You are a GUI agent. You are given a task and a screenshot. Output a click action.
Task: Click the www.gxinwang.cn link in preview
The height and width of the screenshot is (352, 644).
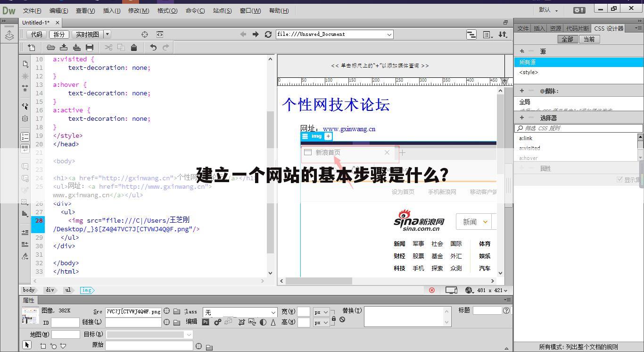click(x=349, y=129)
